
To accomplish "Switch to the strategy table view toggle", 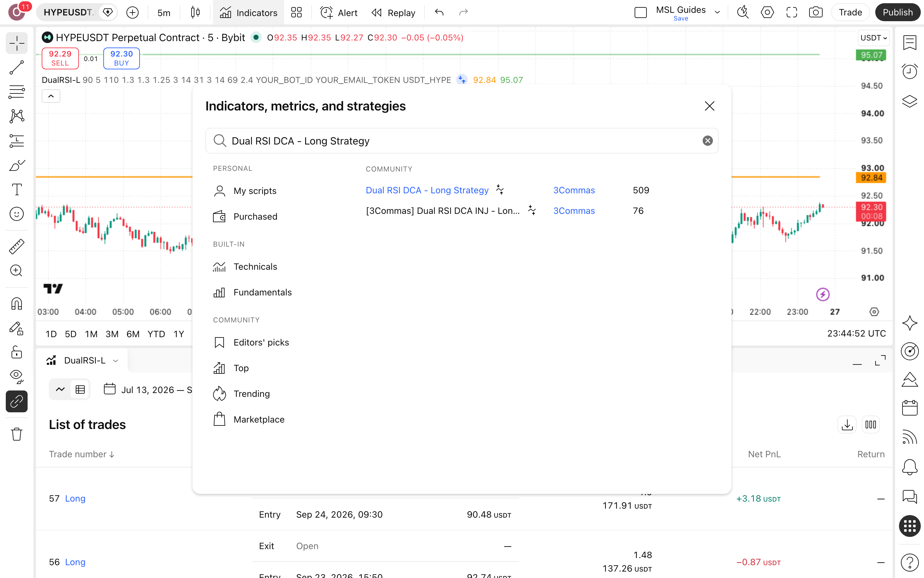I will click(80, 390).
